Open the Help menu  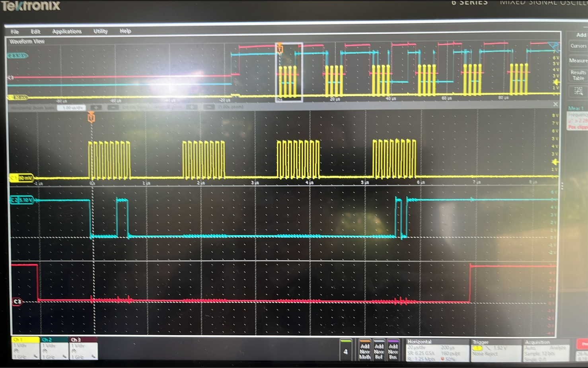(125, 31)
